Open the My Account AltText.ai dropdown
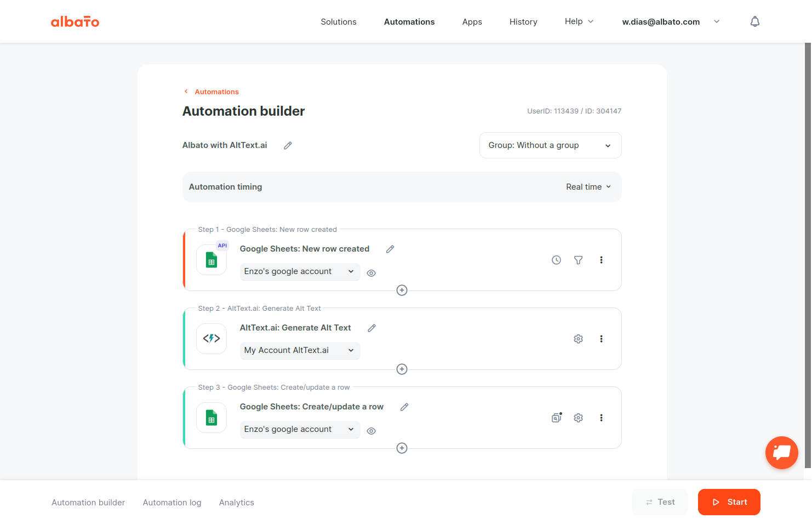812x524 pixels. pyautogui.click(x=300, y=350)
